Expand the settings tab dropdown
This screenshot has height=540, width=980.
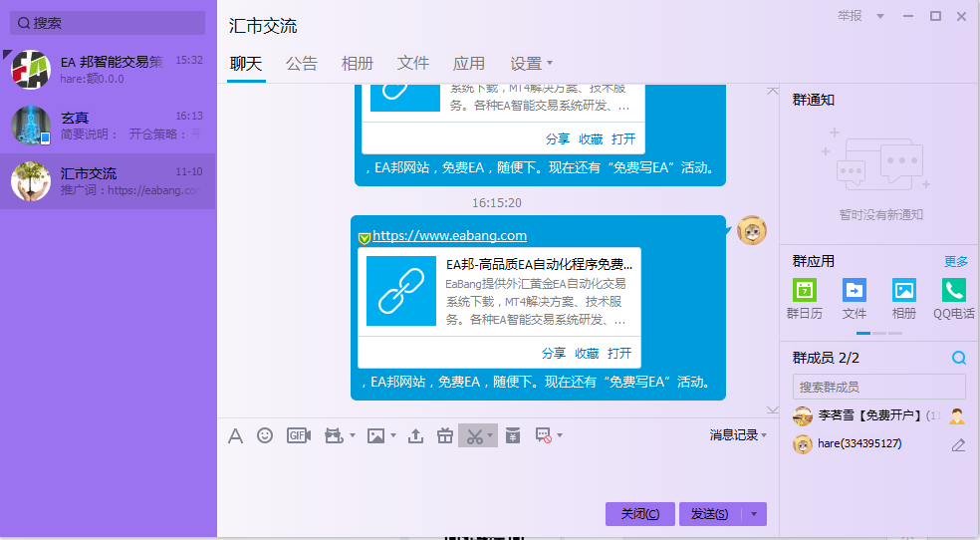[550, 63]
